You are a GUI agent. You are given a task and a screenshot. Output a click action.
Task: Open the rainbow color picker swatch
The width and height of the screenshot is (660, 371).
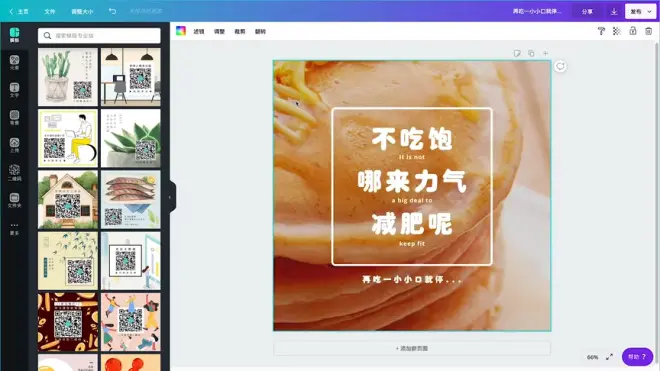(x=181, y=31)
